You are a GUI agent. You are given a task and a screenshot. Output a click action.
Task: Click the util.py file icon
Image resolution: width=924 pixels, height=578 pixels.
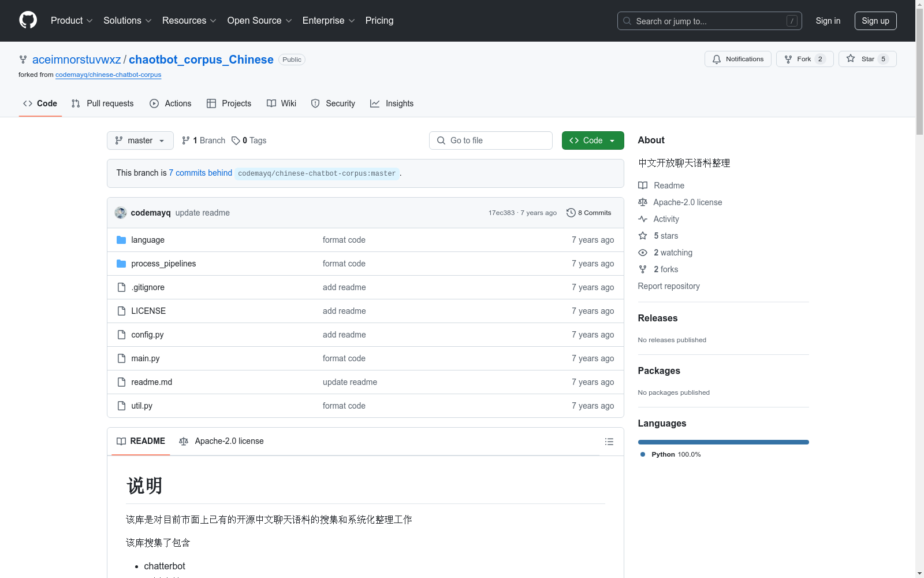[x=121, y=406]
